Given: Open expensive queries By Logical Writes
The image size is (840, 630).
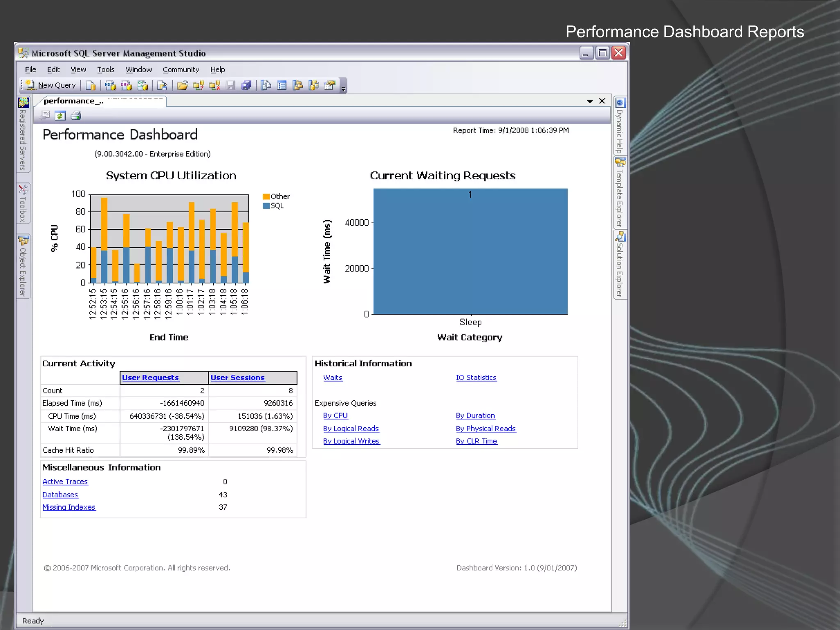Looking at the screenshot, I should [x=352, y=441].
